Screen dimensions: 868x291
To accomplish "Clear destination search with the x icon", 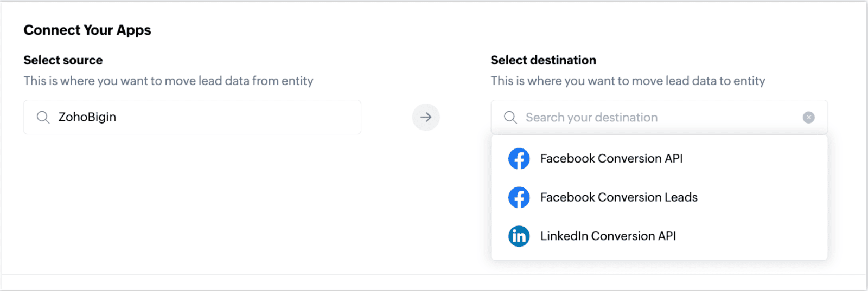I will (808, 118).
